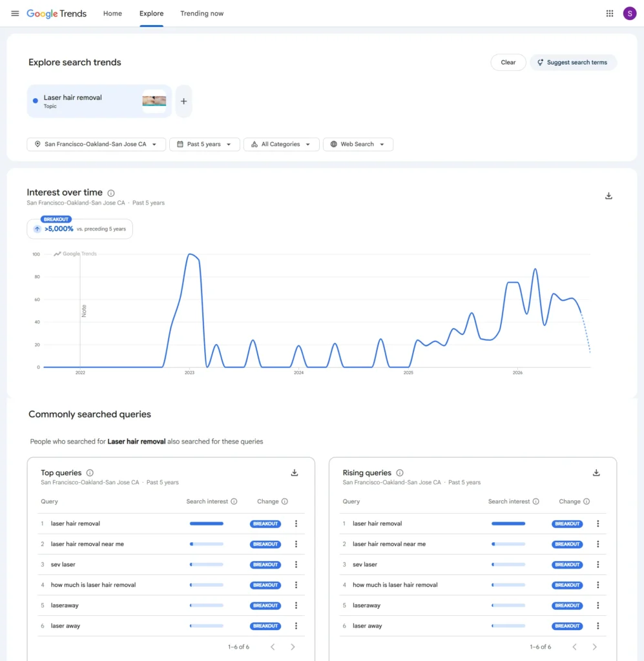Show Search interest info in Rising queries
Image resolution: width=644 pixels, height=661 pixels.
click(x=536, y=502)
